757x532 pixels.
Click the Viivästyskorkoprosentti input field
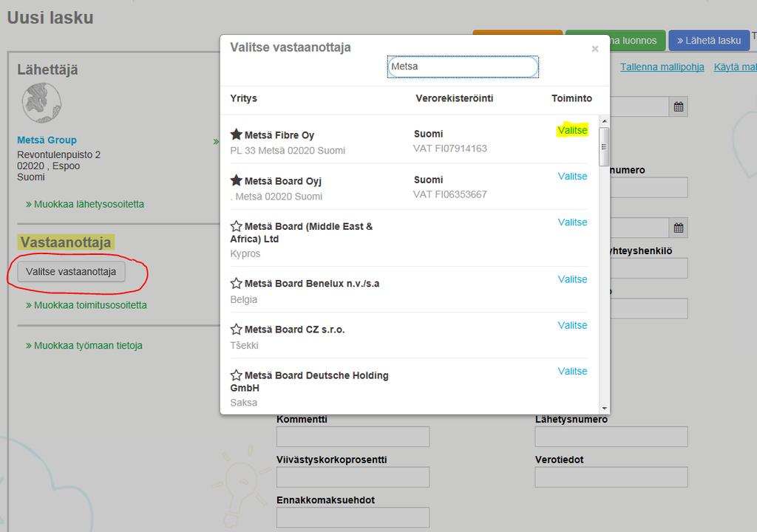(353, 477)
